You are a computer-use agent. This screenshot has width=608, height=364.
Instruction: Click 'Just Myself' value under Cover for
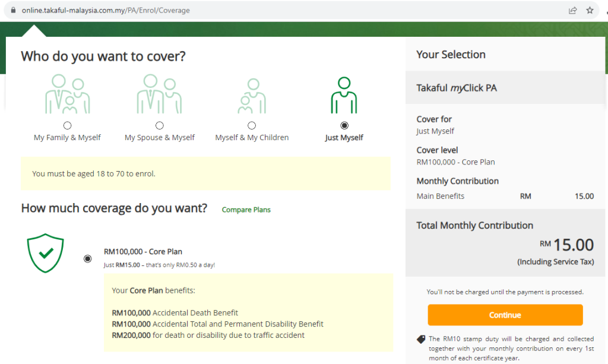click(435, 131)
